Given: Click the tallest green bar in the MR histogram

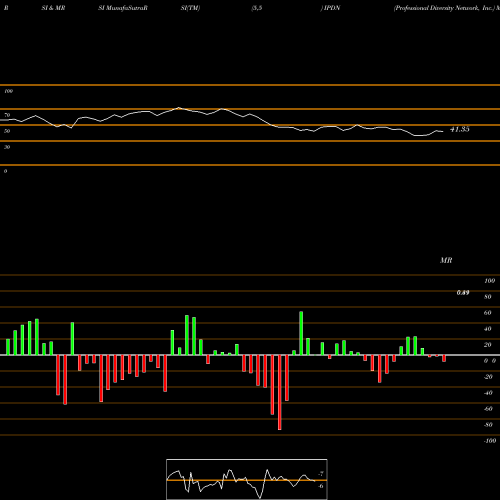Looking at the screenshot, I should pyautogui.click(x=301, y=333).
